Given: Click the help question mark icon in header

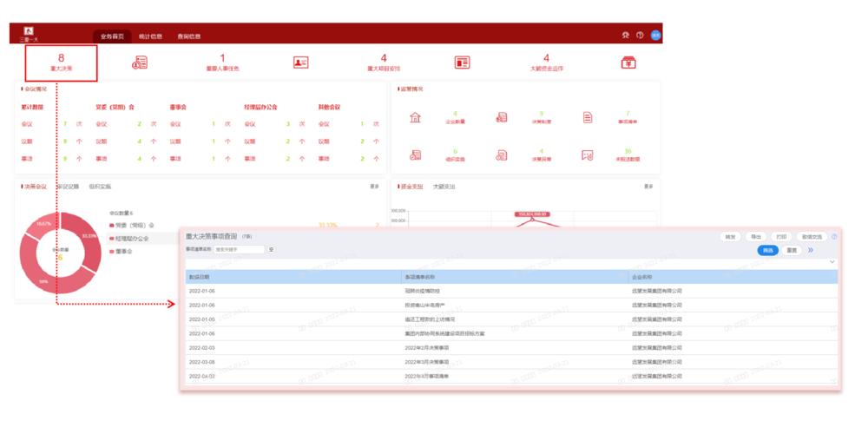Looking at the screenshot, I should [x=640, y=36].
